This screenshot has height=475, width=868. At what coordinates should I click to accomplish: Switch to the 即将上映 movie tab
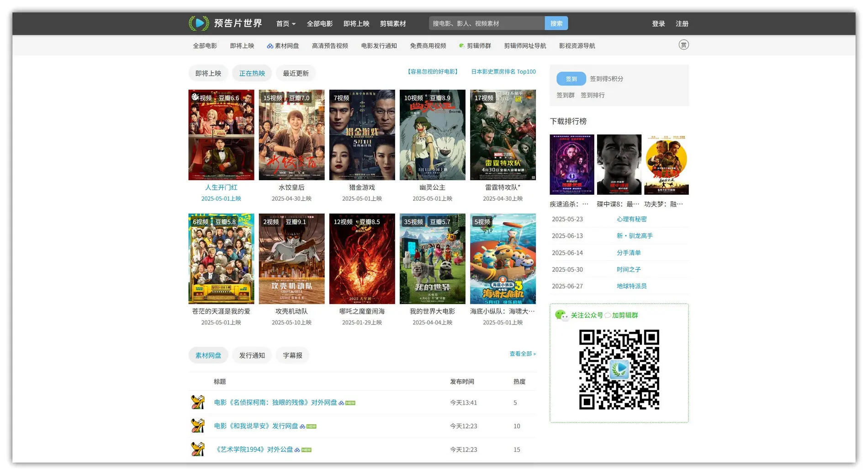tap(208, 73)
